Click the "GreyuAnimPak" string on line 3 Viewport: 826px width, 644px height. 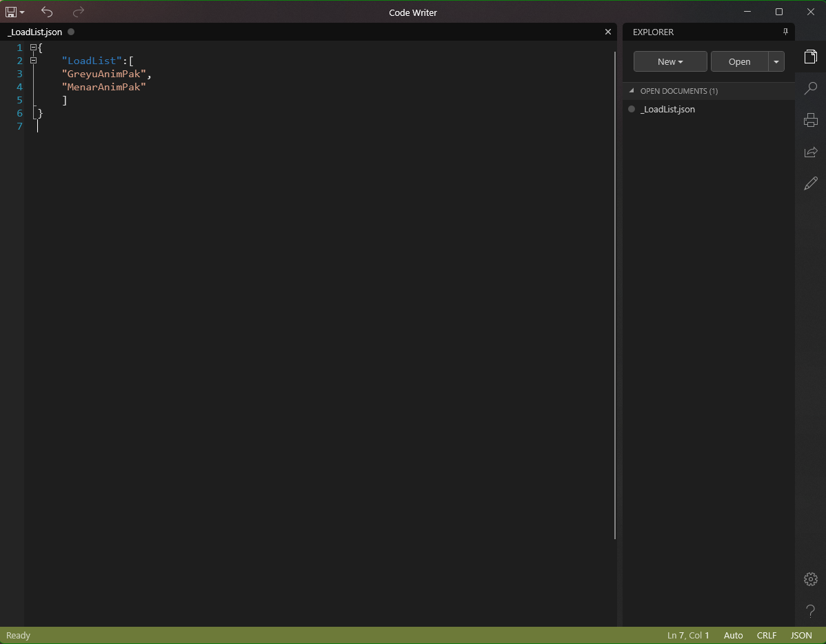point(104,74)
